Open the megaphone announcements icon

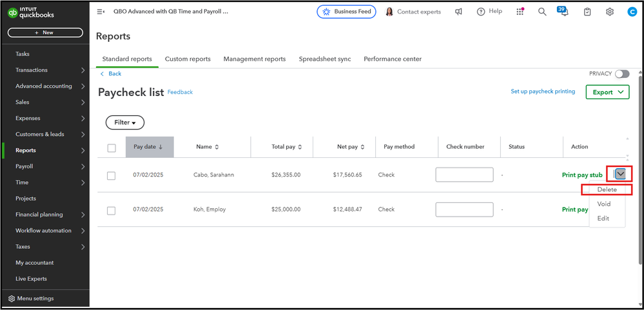pos(458,12)
